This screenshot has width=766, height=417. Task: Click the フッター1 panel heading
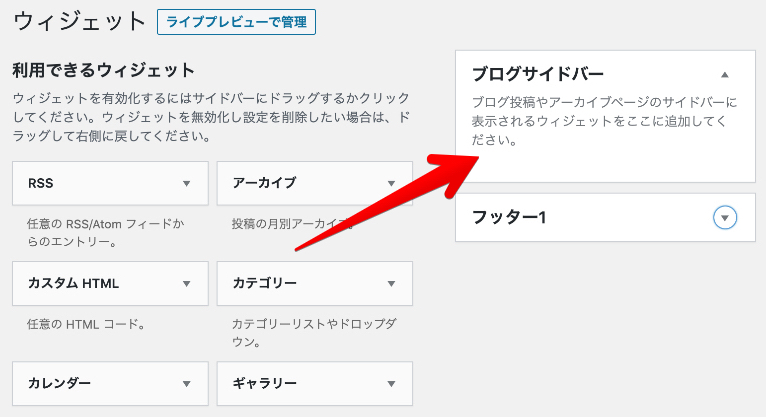pos(508,217)
